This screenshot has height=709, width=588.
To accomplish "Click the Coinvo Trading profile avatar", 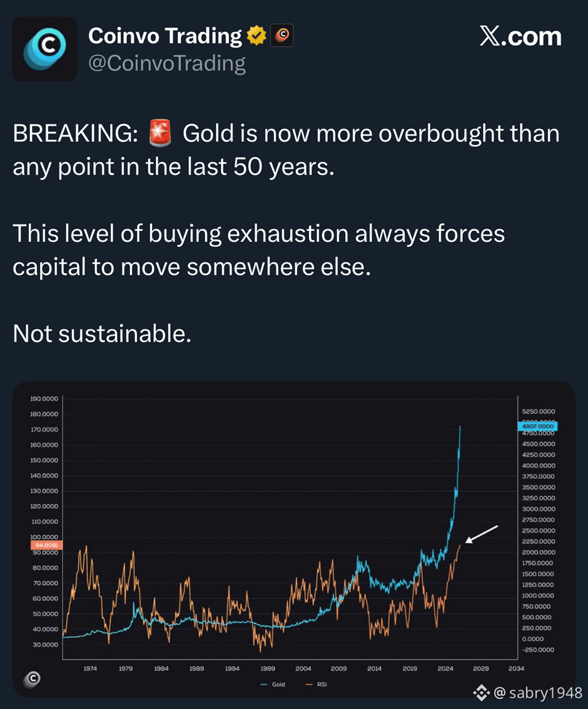I will [44, 49].
